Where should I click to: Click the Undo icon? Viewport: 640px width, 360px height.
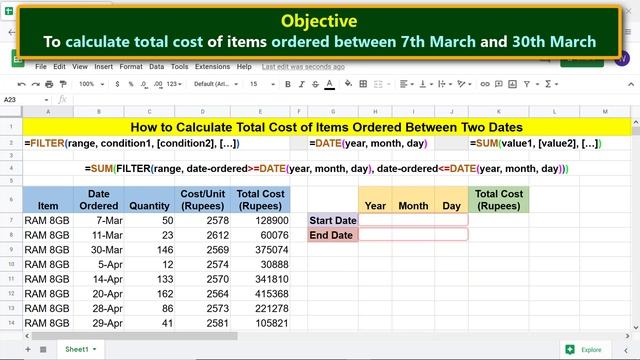(x=21, y=84)
